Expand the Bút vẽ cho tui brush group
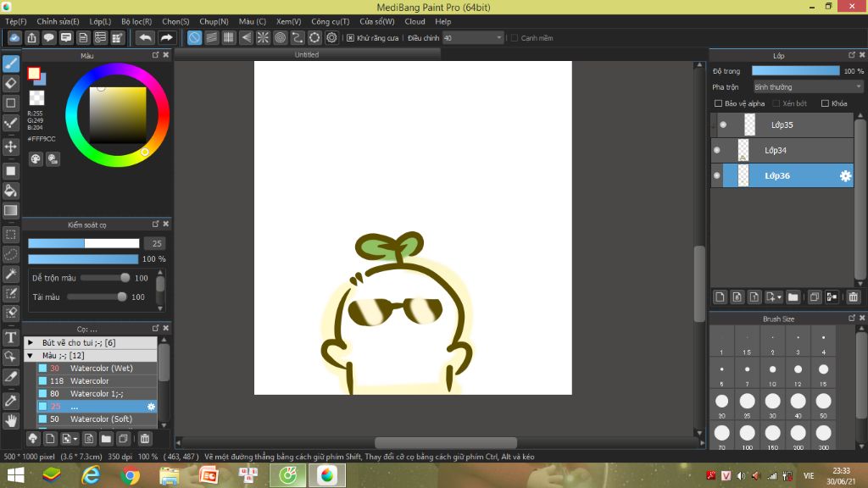The width and height of the screenshot is (868, 488). [31, 342]
